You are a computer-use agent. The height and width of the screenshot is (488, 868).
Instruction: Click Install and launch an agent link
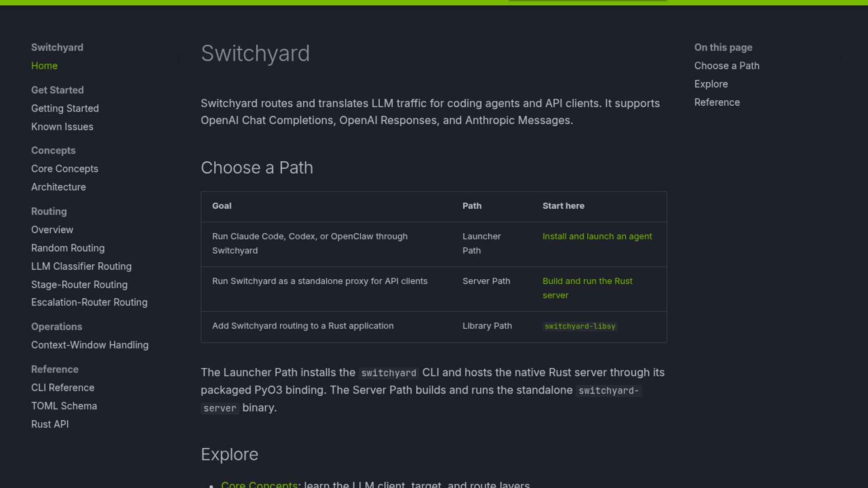pyautogui.click(x=597, y=236)
